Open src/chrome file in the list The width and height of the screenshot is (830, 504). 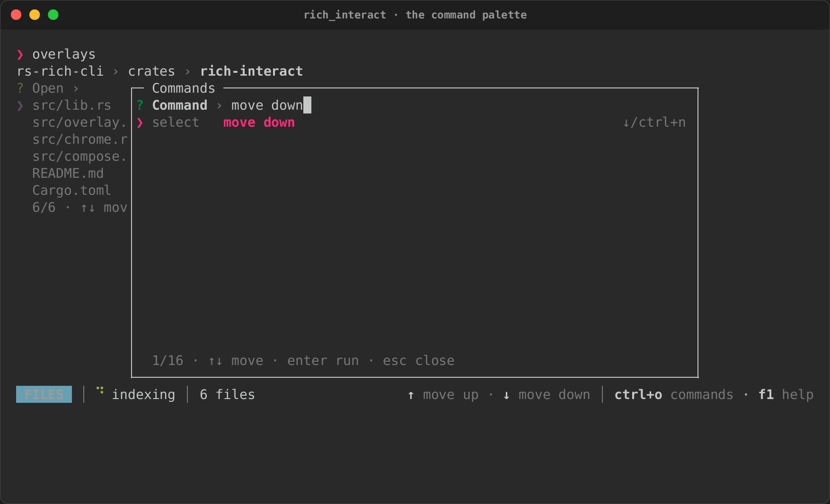click(79, 139)
